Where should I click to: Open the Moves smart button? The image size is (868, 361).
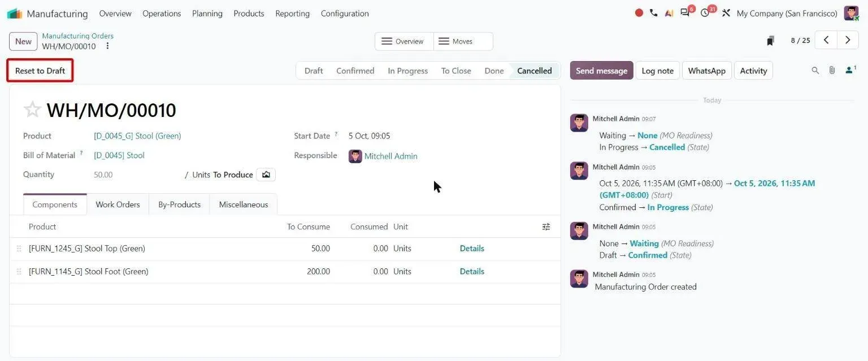tap(463, 41)
